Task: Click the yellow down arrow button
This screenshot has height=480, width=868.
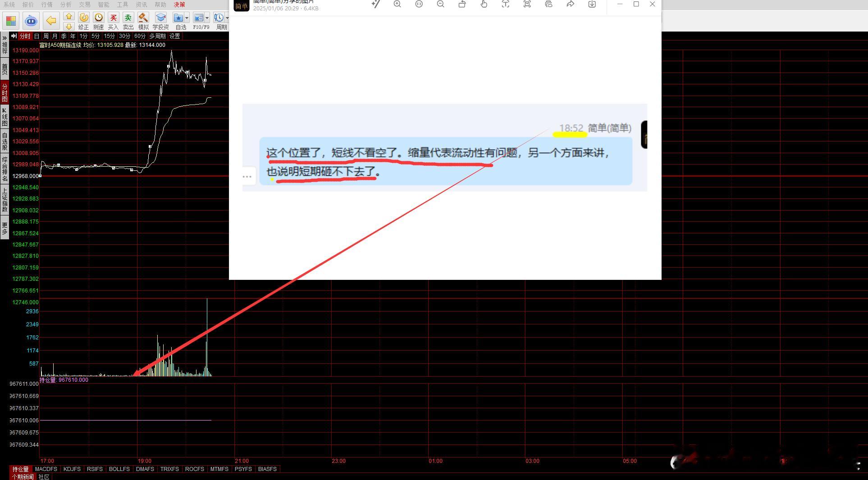Action: [x=69, y=27]
